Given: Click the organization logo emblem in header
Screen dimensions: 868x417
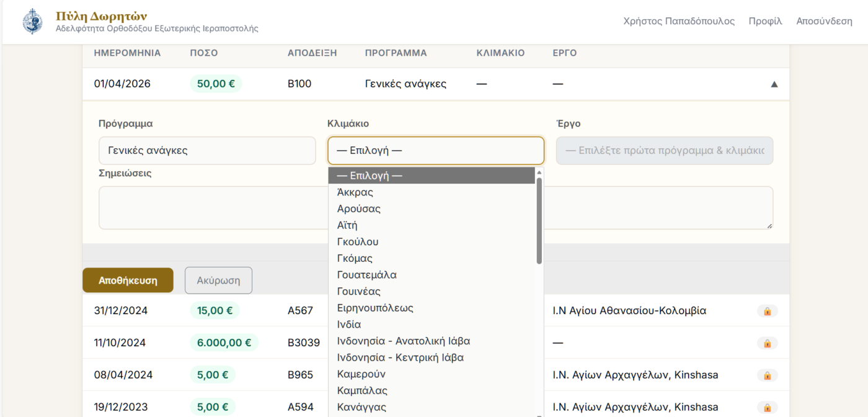Looking at the screenshot, I should click(32, 22).
